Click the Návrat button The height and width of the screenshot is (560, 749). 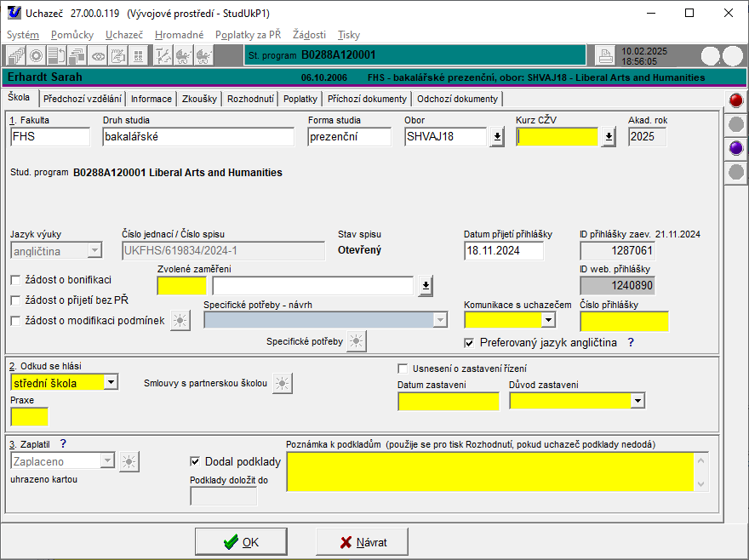coord(362,542)
